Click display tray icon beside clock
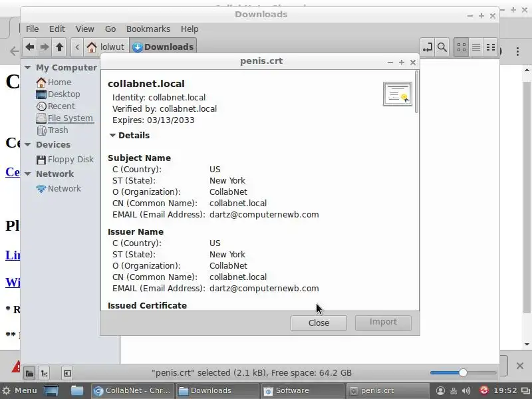The height and width of the screenshot is (399, 532). coord(525,391)
